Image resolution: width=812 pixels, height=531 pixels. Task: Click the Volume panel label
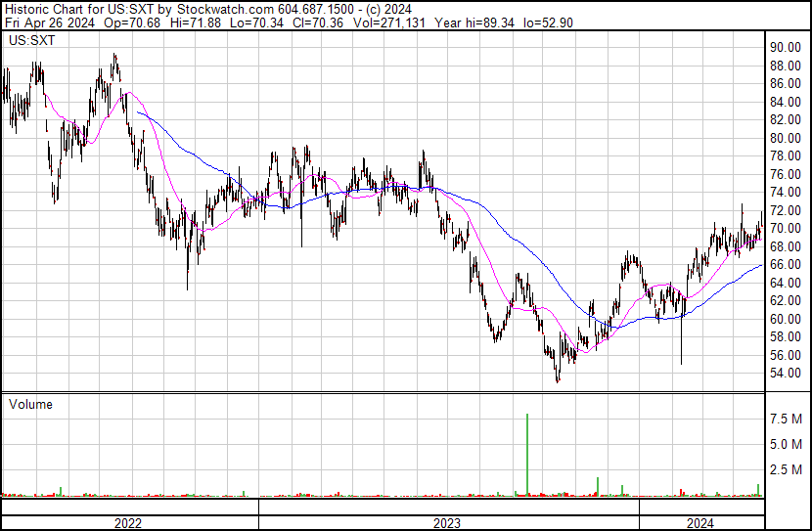tap(30, 404)
